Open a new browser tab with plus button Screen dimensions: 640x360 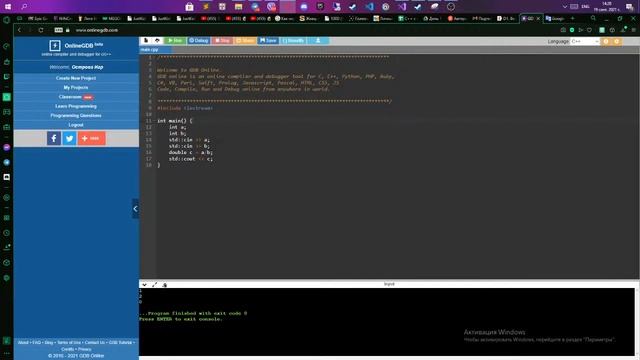click(x=572, y=18)
